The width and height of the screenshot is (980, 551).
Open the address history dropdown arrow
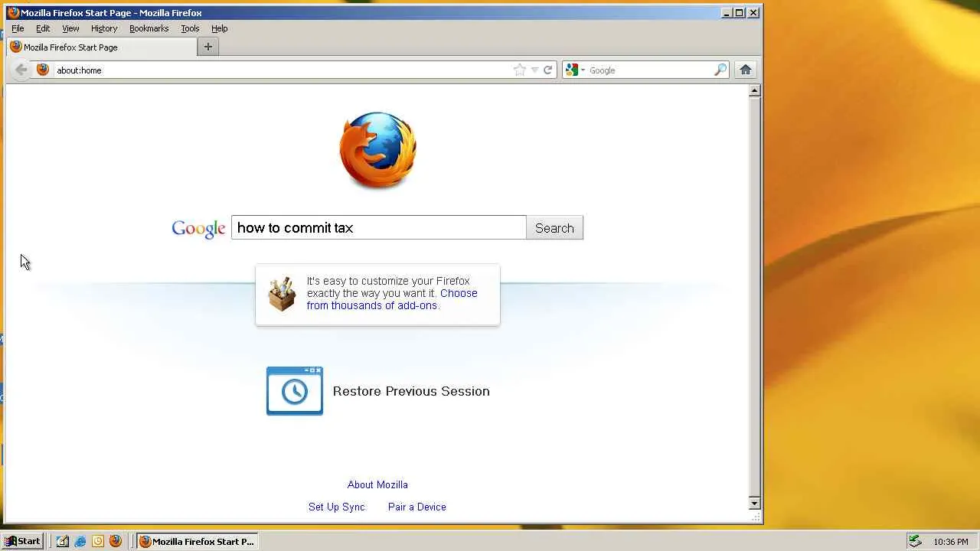pyautogui.click(x=534, y=70)
